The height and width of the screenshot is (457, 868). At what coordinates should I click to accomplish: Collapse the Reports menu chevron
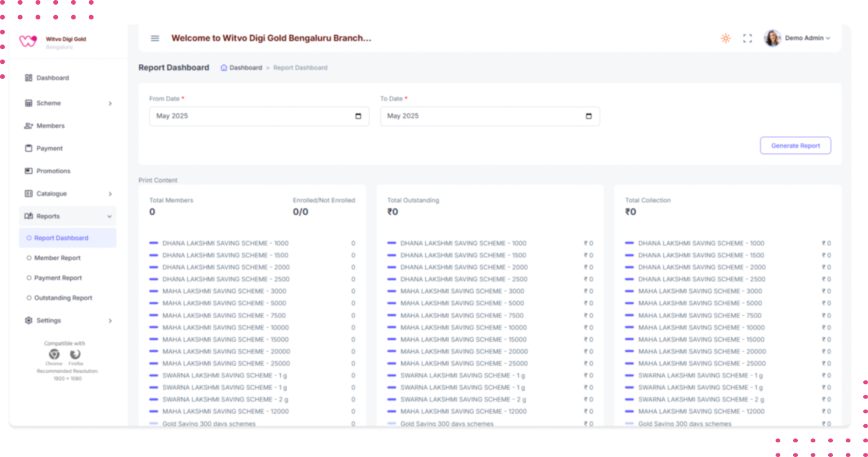(x=109, y=217)
